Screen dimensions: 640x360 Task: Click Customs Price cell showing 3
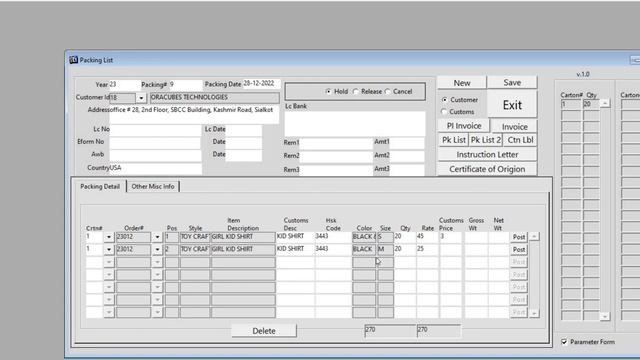point(451,237)
